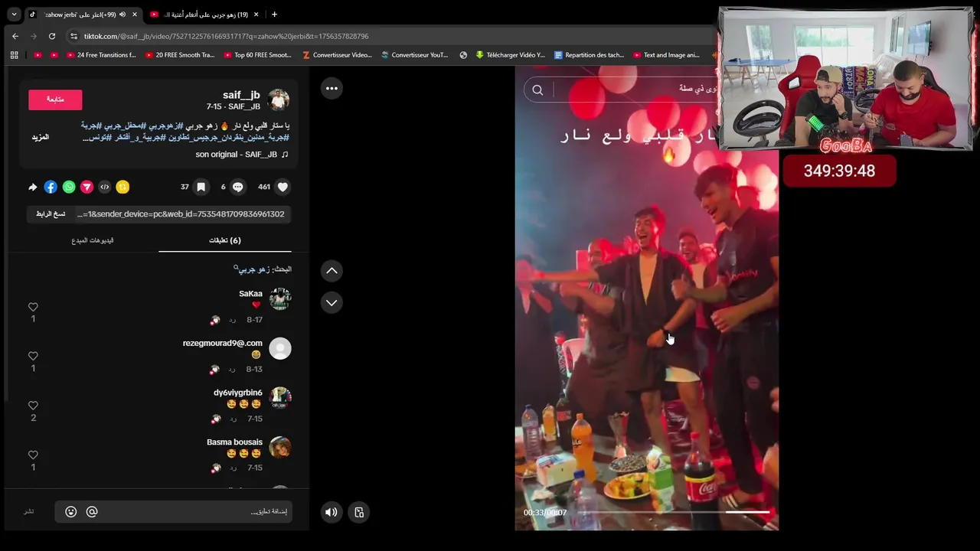Toggle the floating player icon beside volume
This screenshot has height=551, width=980.
click(x=359, y=512)
